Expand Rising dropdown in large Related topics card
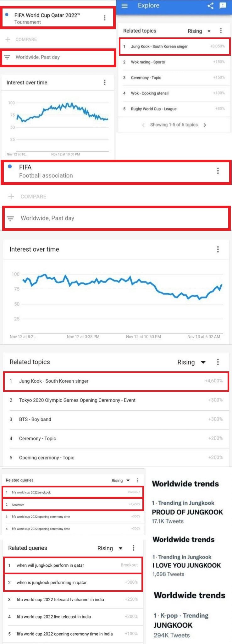This screenshot has height=644, width=232. [x=191, y=362]
